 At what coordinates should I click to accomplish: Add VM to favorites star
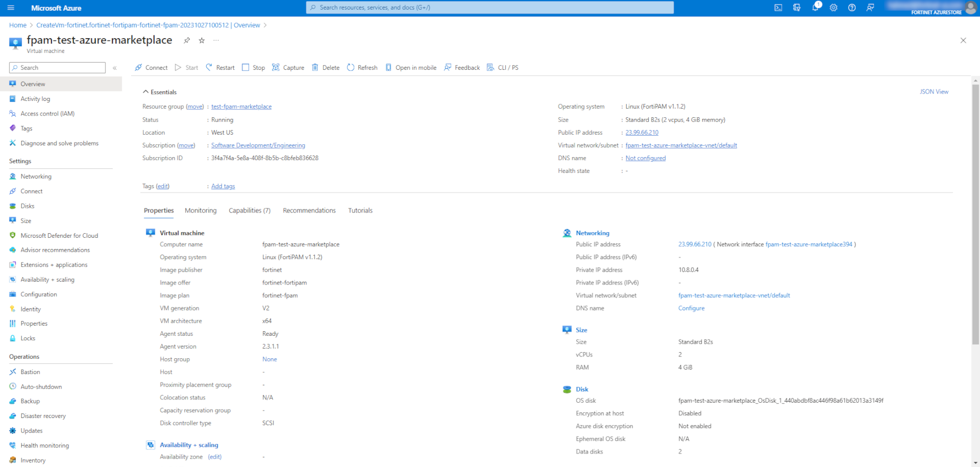coord(202,41)
